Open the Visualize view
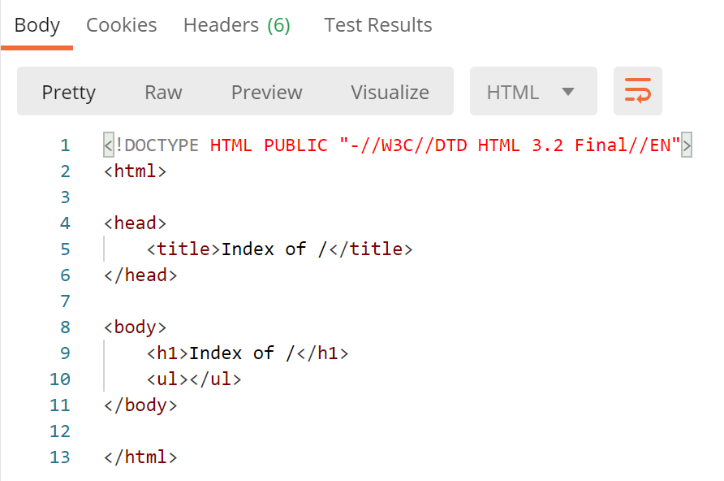This screenshot has width=724, height=481. click(389, 92)
